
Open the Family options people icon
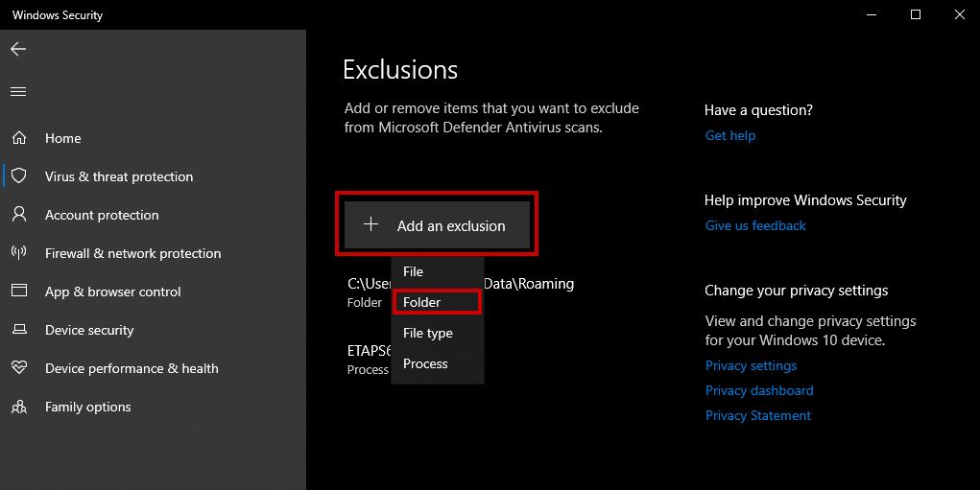(x=18, y=407)
